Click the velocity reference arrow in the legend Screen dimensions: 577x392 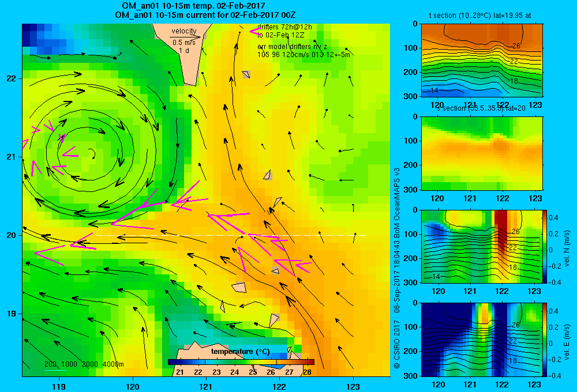[185, 37]
